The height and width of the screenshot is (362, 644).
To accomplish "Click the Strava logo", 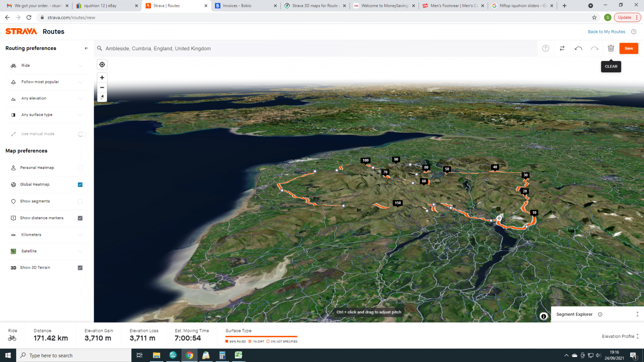I will pyautogui.click(x=21, y=31).
